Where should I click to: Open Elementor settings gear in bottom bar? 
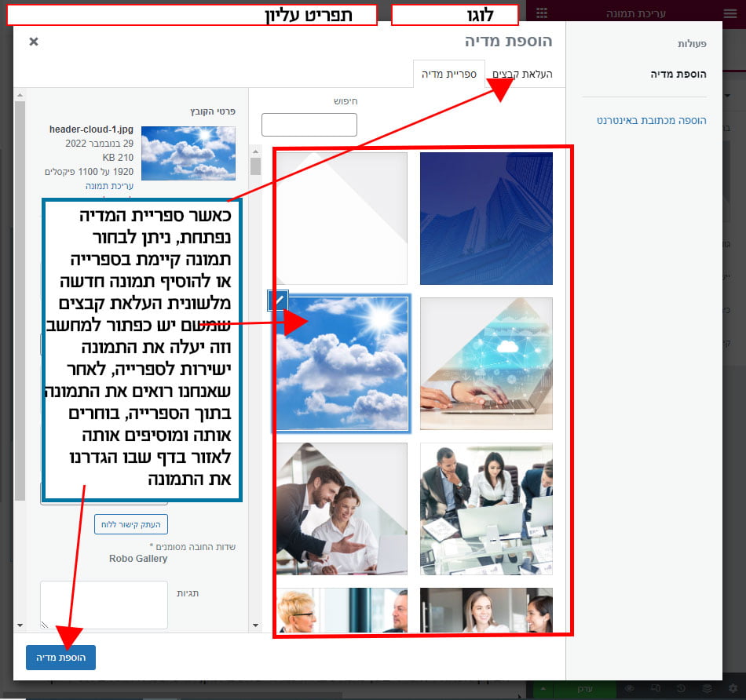[x=732, y=688]
